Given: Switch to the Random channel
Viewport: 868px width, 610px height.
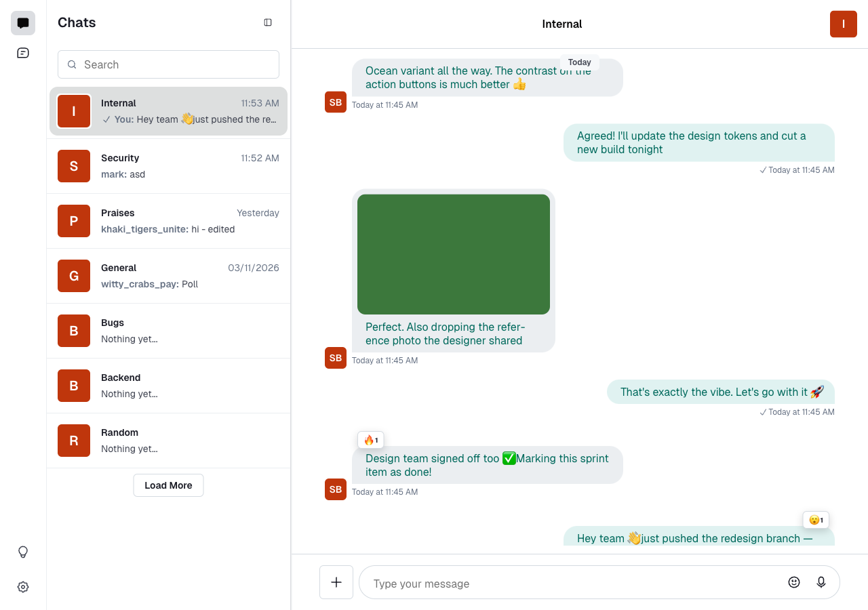Looking at the screenshot, I should click(x=168, y=440).
